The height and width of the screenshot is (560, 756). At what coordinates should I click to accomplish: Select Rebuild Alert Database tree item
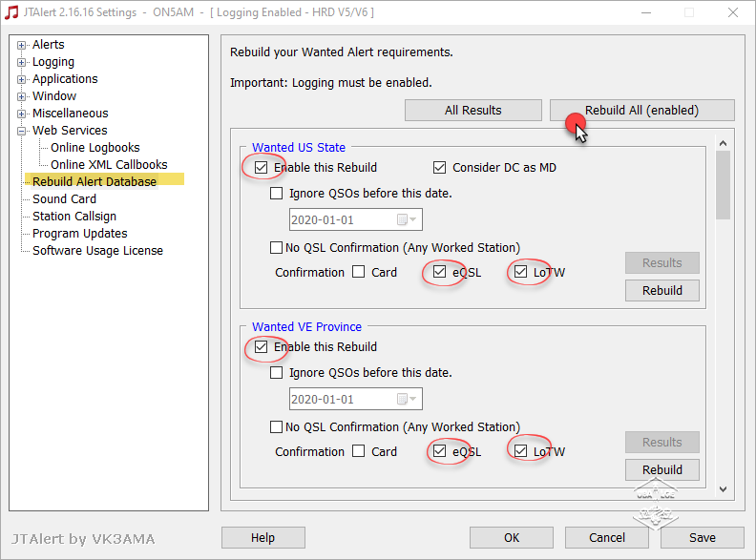[x=94, y=181]
